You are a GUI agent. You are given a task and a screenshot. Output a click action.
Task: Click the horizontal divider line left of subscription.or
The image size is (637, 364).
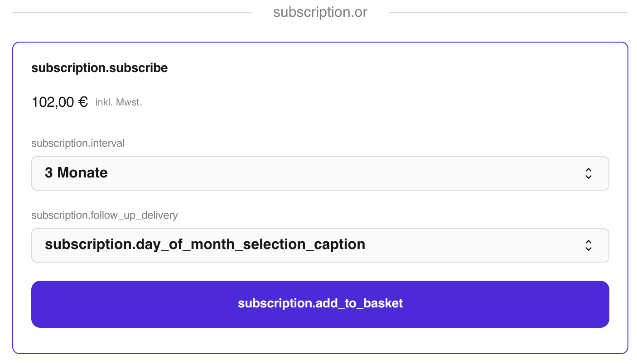(131, 13)
